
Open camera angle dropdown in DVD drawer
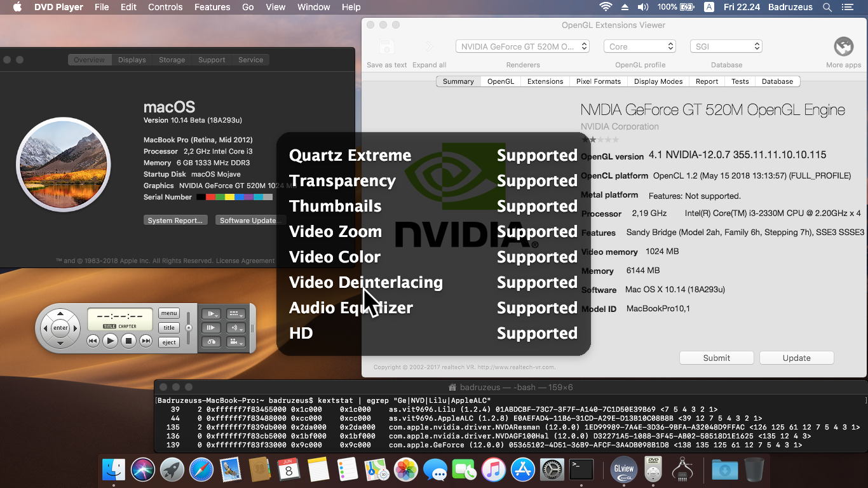point(236,342)
